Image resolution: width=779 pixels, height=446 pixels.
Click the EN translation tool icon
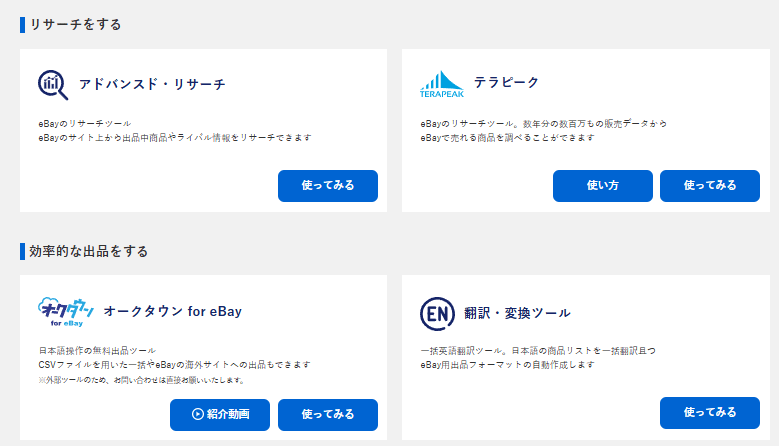tap(438, 313)
